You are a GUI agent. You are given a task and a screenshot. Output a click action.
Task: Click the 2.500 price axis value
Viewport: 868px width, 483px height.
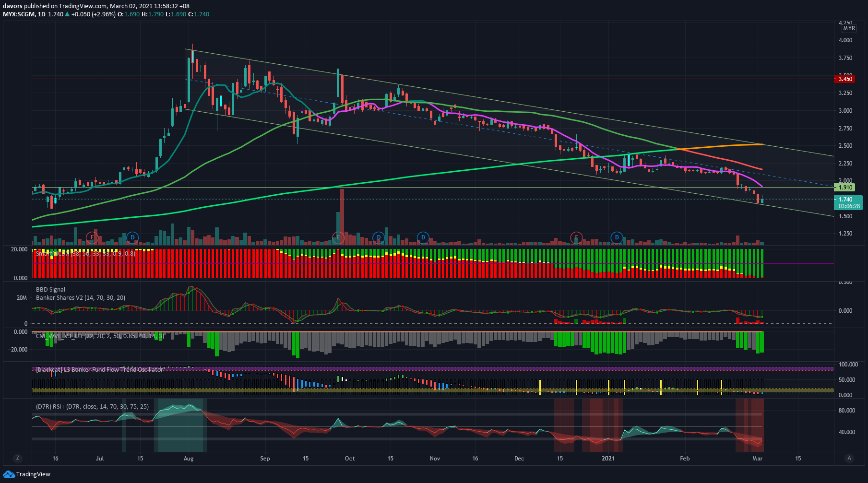(845, 146)
